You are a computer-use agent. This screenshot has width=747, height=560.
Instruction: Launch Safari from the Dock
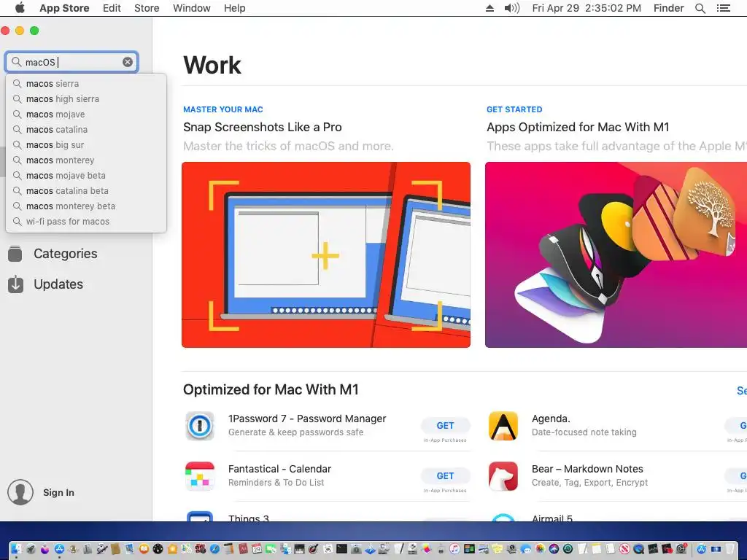[214, 549]
